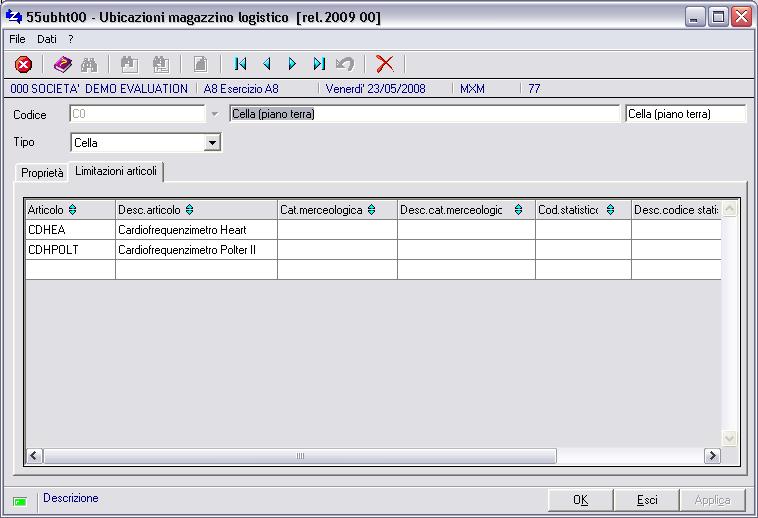Click the horizontal scrollbar thumb
Viewport: 758px width, 518px height.
300,456
